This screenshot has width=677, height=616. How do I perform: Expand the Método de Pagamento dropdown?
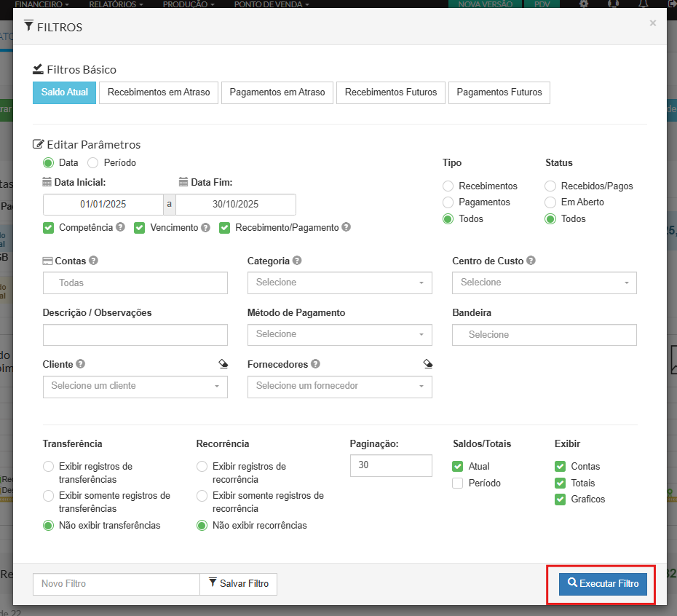[339, 334]
